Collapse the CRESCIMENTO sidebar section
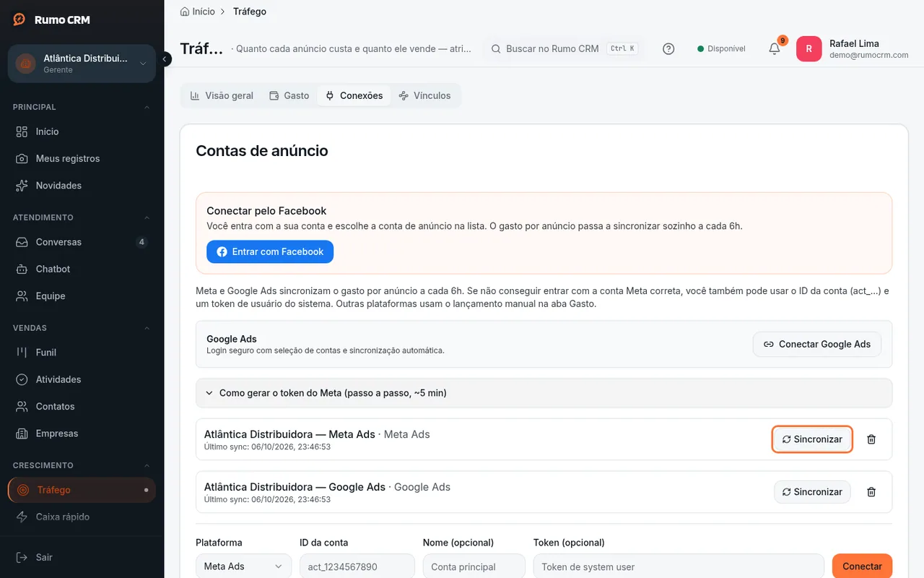Viewport: 924px width, 578px height. pos(147,465)
